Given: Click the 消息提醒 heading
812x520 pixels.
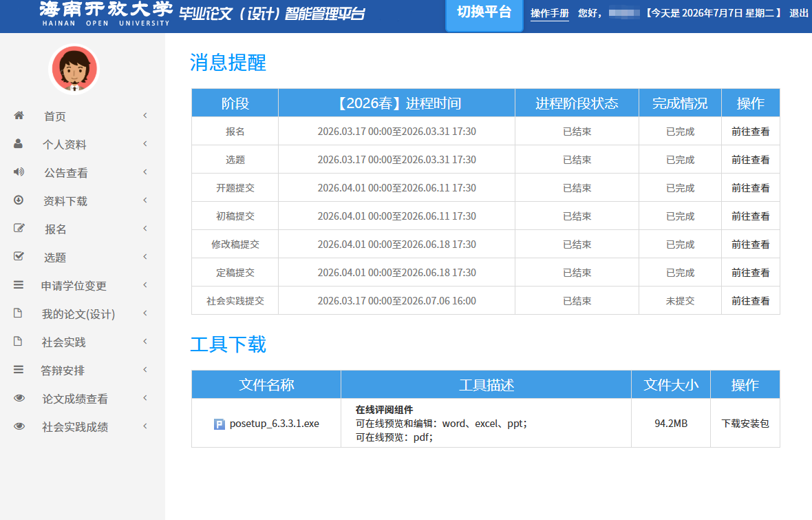Looking at the screenshot, I should click(228, 63).
